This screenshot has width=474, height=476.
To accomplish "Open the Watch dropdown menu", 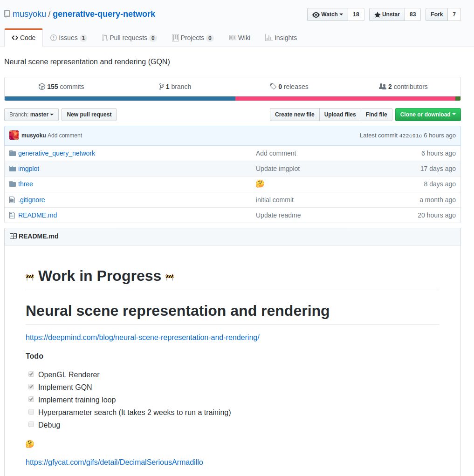I will coord(328,14).
